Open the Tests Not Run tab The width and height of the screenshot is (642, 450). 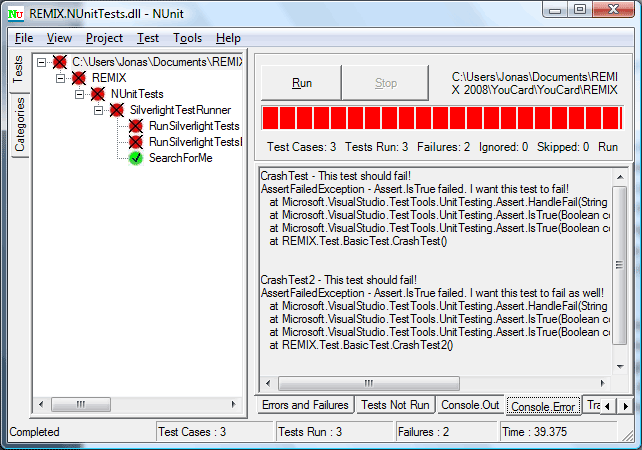pos(395,405)
